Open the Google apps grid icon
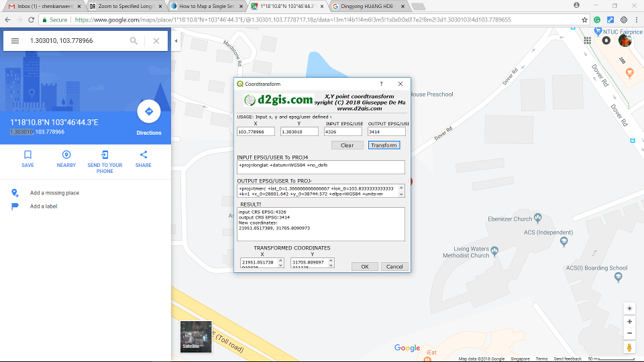This screenshot has width=644, height=362. [588, 40]
